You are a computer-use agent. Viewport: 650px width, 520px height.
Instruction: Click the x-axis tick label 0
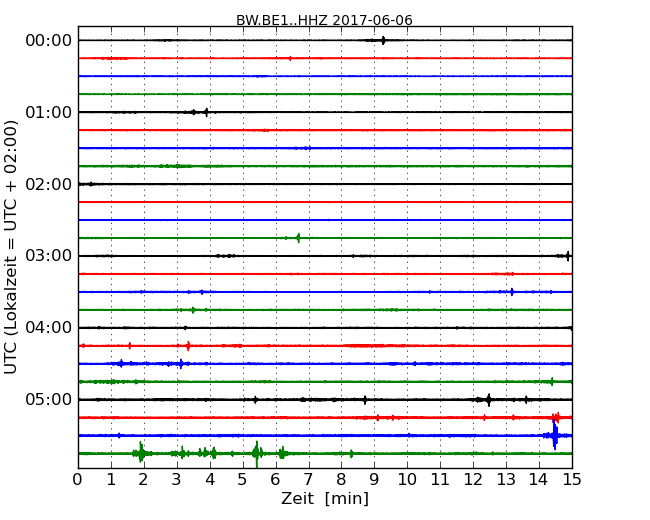click(x=78, y=479)
